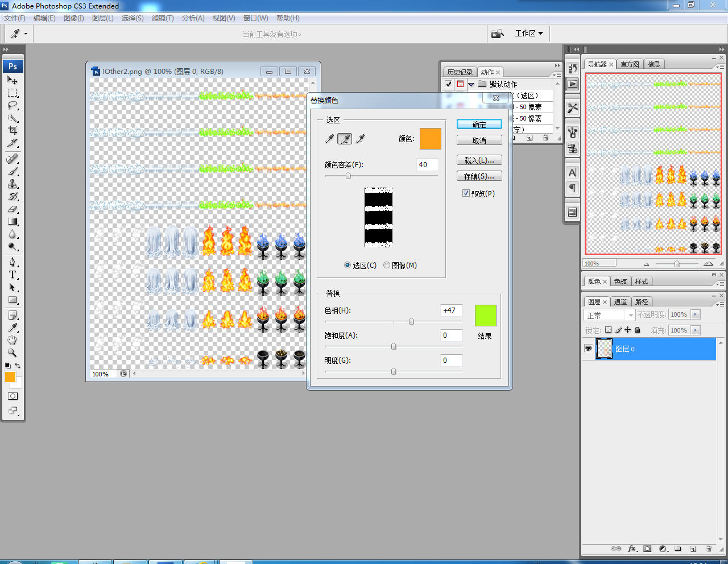This screenshot has width=728, height=564.
Task: Switch to the 通道 tab
Action: coord(621,302)
